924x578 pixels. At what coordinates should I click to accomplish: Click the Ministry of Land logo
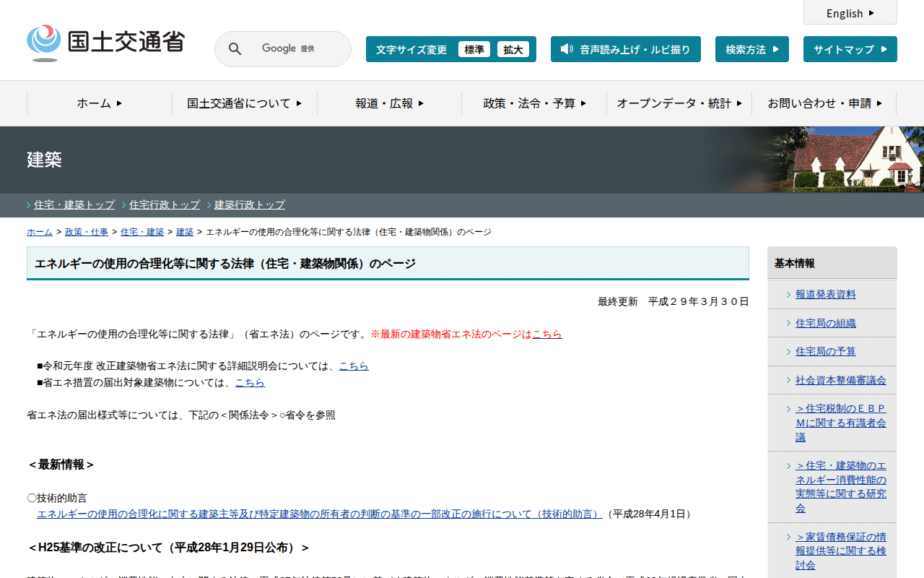[x=105, y=43]
